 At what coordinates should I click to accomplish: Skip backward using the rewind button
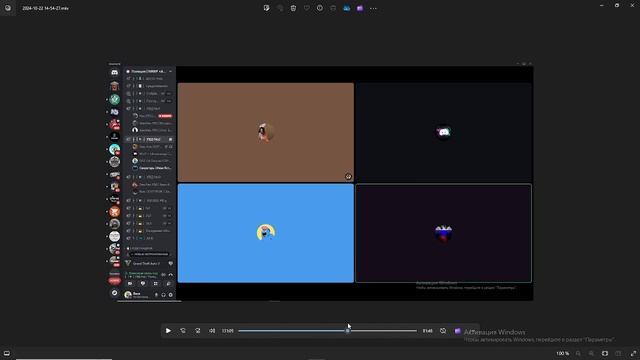pyautogui.click(x=183, y=331)
